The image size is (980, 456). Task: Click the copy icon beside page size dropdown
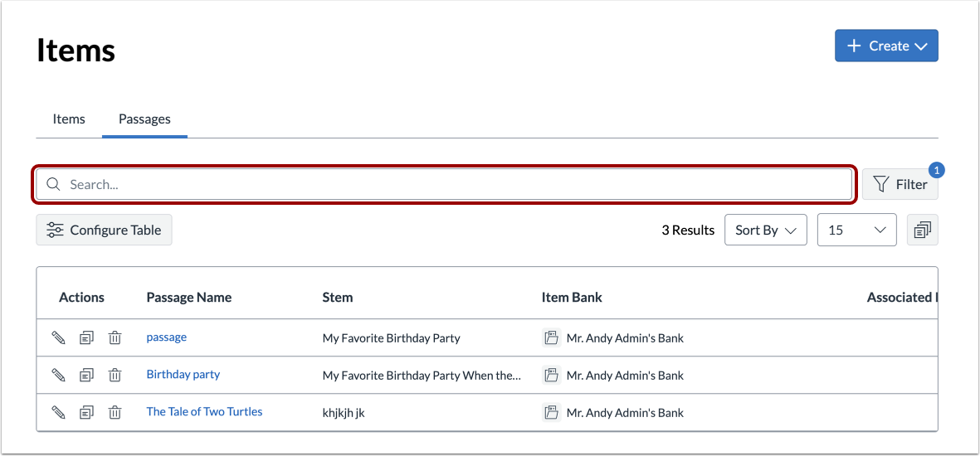click(x=922, y=230)
